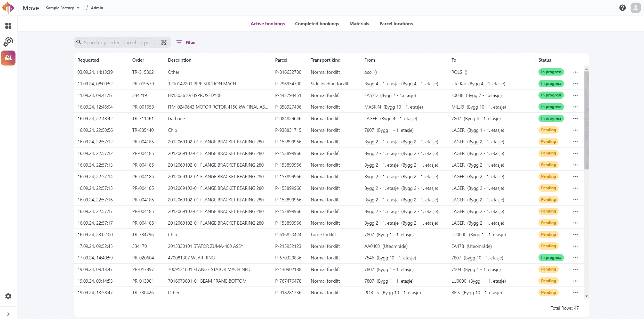The height and width of the screenshot is (319, 644).
Task: Open more options for order PR-017897
Action: [x=575, y=269]
